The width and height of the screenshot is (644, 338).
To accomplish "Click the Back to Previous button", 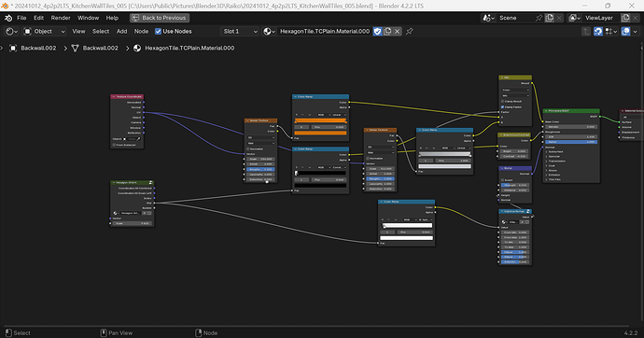I will [160, 18].
